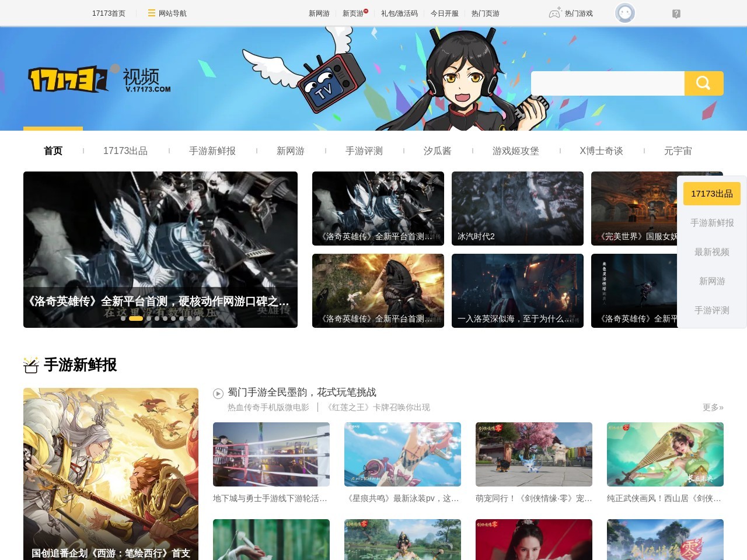Click into the search input field

(607, 83)
